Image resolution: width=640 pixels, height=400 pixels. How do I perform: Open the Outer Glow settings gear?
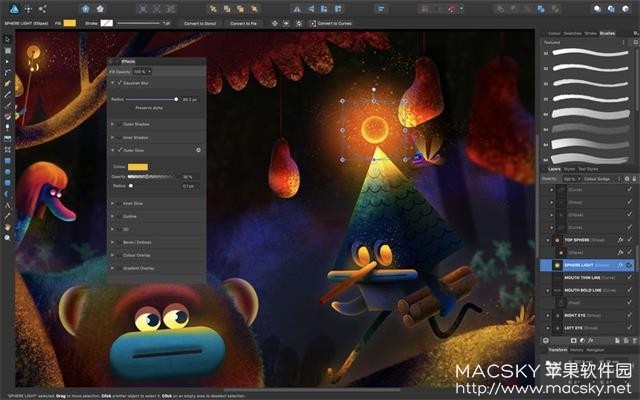198,150
